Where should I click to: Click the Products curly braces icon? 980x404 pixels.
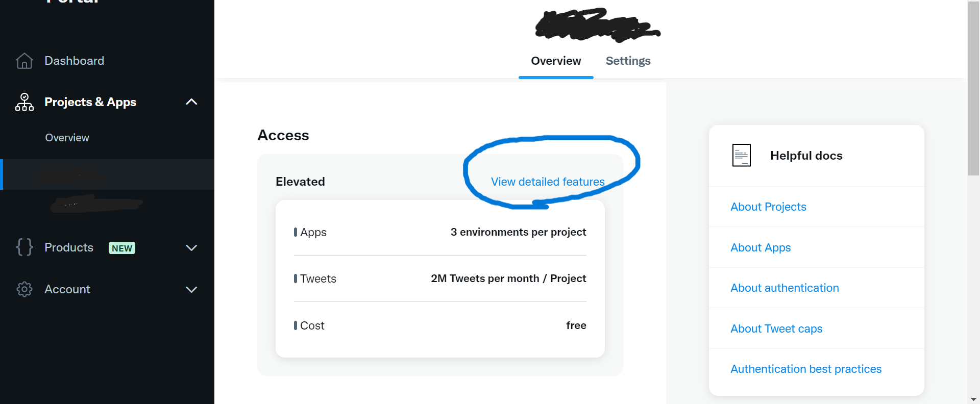point(24,247)
